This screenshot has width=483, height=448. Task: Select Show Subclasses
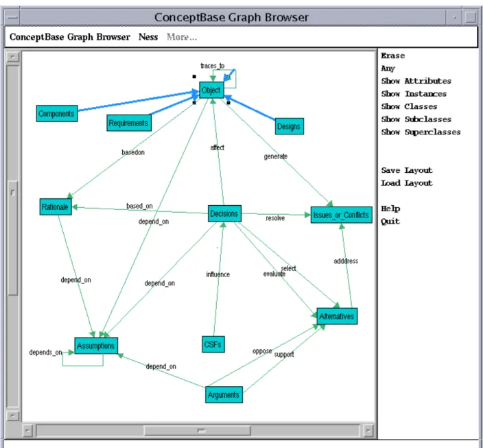(416, 119)
